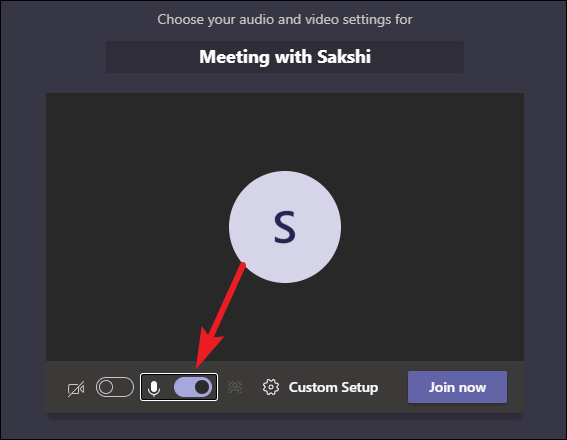Click the dark knob of microphone switch
Screen dimensions: 567x440
pyautogui.click(x=202, y=387)
